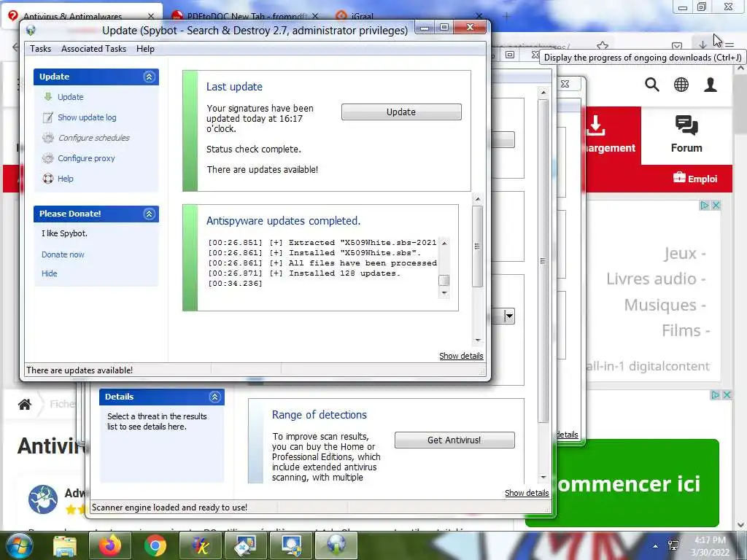Click Show details link in scanner window
The height and width of the screenshot is (560, 747).
tap(527, 493)
